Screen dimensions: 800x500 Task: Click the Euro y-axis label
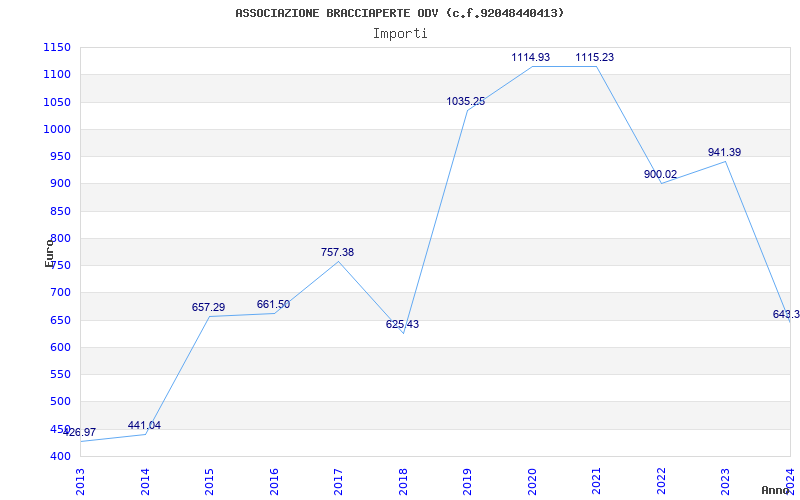click(x=49, y=252)
